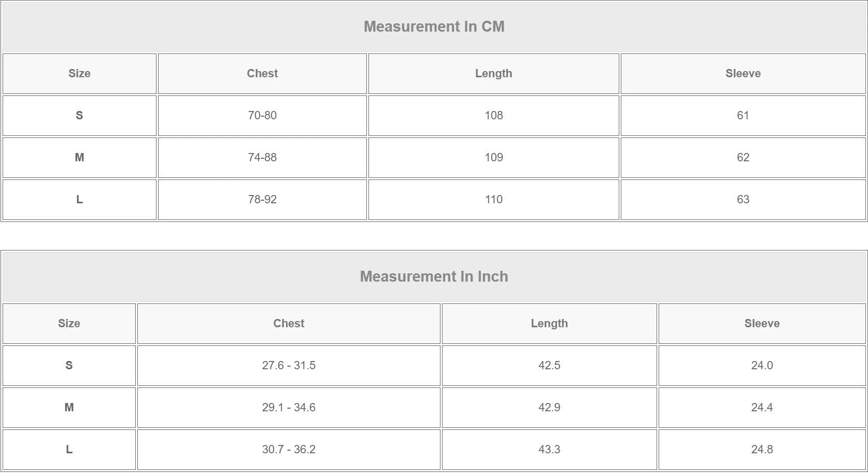868x473 pixels.
Task: Select the Chest header in Inch table
Action: tap(289, 324)
